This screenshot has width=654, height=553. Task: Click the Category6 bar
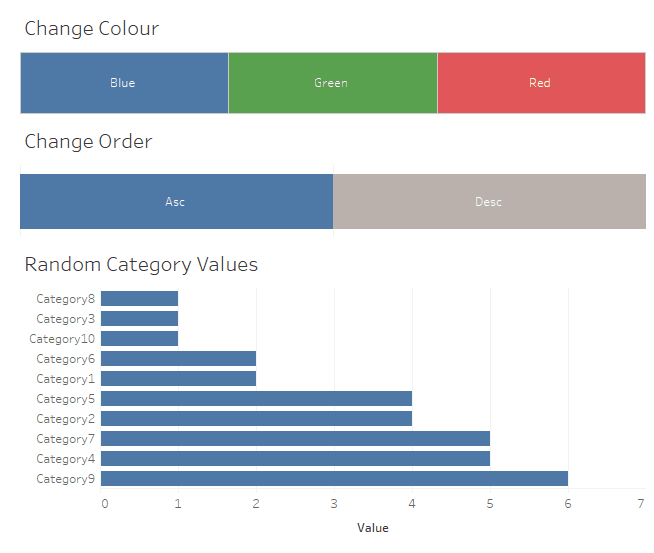pyautogui.click(x=179, y=359)
